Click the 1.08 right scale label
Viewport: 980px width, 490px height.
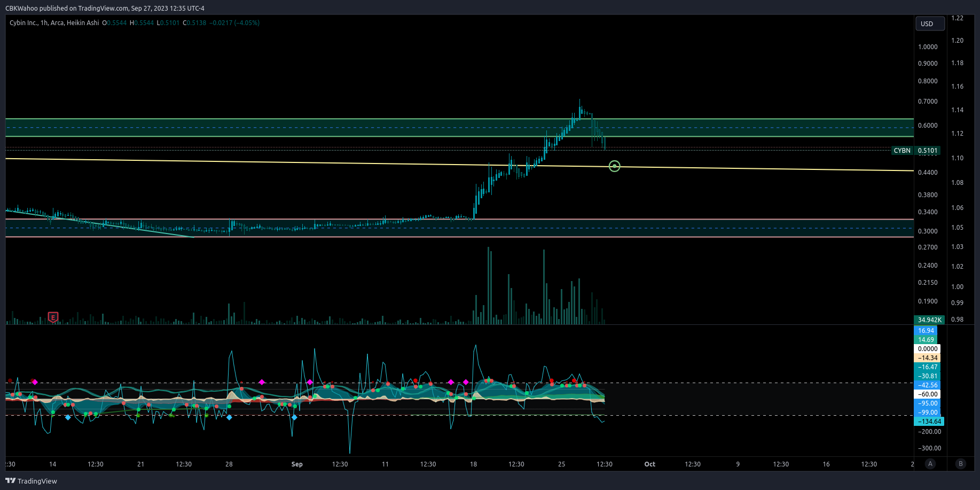[957, 183]
